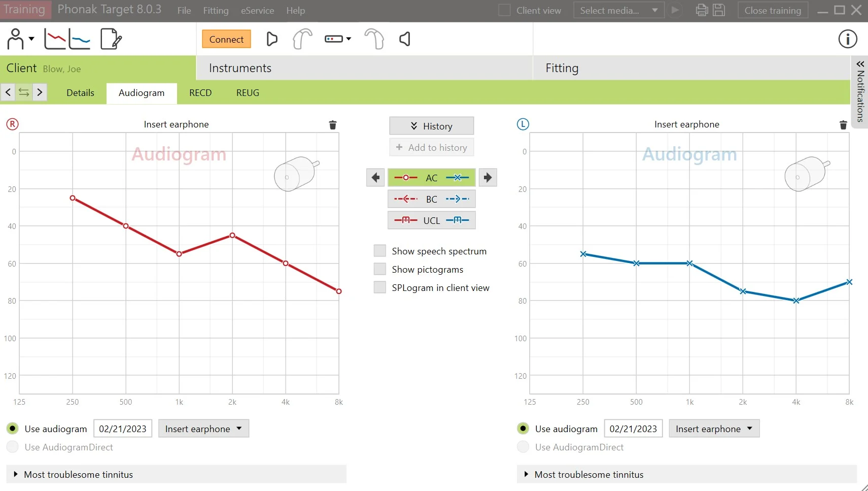The image size is (868, 491).
Task: Open the connection device type dropdown
Action: [x=338, y=39]
